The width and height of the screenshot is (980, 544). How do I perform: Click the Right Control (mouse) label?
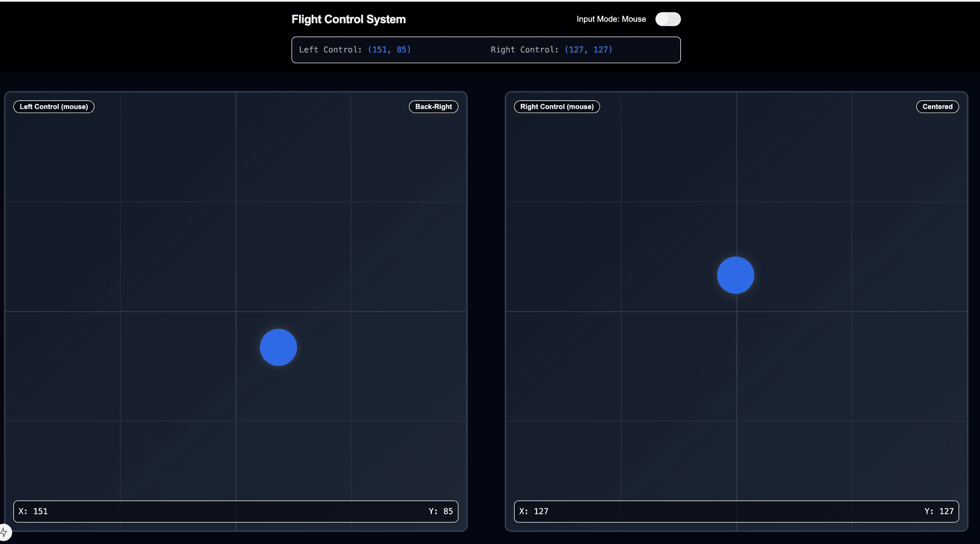coord(557,107)
